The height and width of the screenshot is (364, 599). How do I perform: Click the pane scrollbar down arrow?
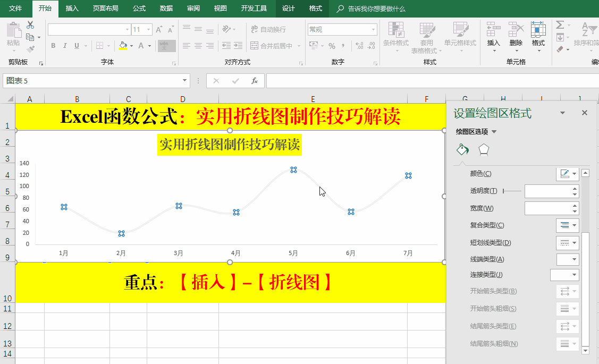pos(585,350)
